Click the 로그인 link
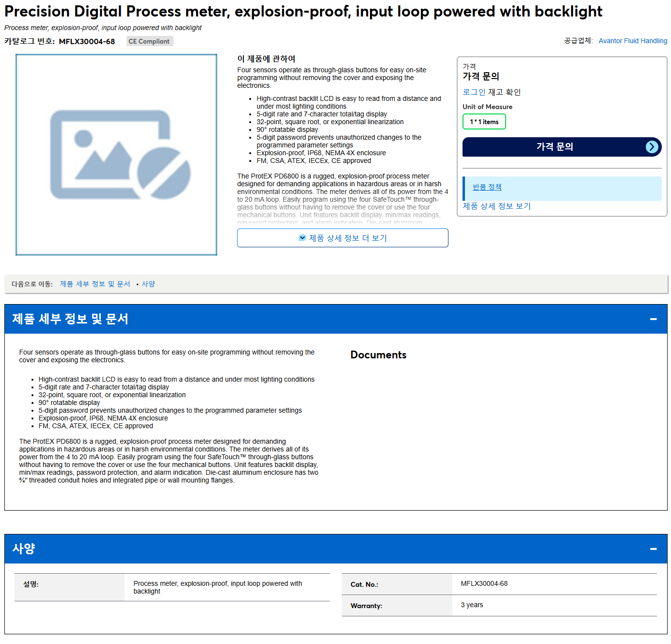The image size is (671, 644). (474, 92)
